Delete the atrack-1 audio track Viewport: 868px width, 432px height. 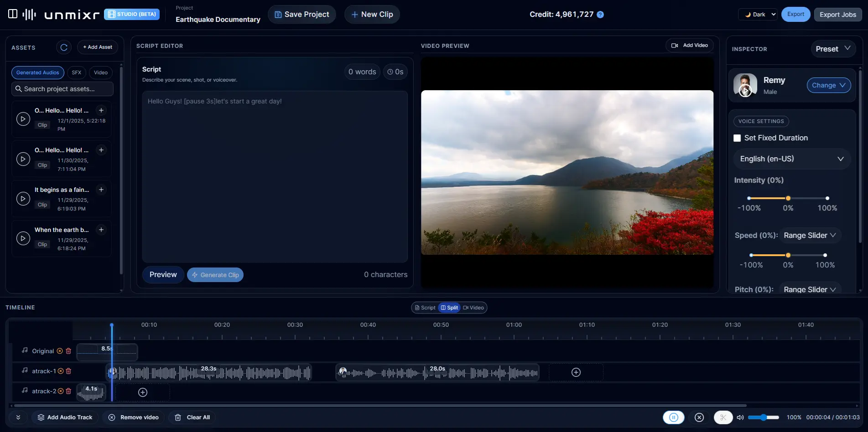pyautogui.click(x=69, y=371)
